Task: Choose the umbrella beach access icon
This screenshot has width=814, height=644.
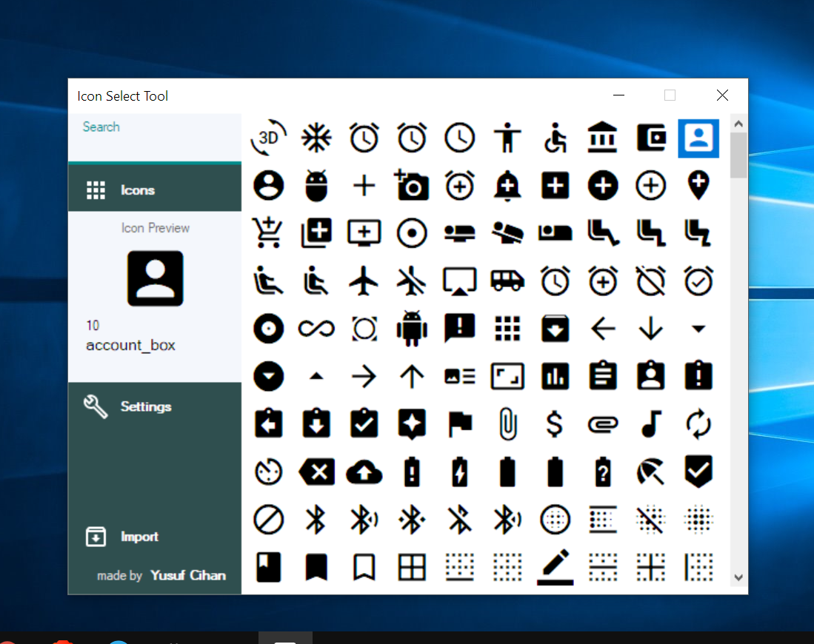Action: point(650,472)
